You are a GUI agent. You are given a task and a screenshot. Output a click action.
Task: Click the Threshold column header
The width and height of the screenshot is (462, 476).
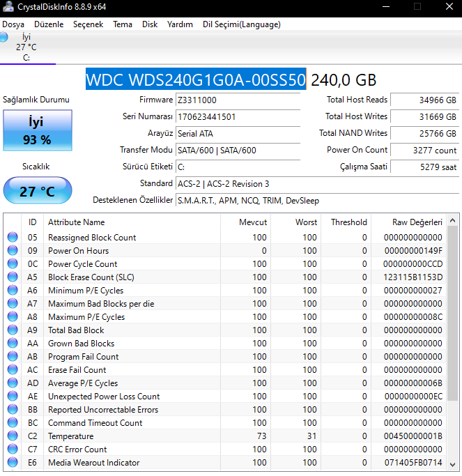[346, 222]
